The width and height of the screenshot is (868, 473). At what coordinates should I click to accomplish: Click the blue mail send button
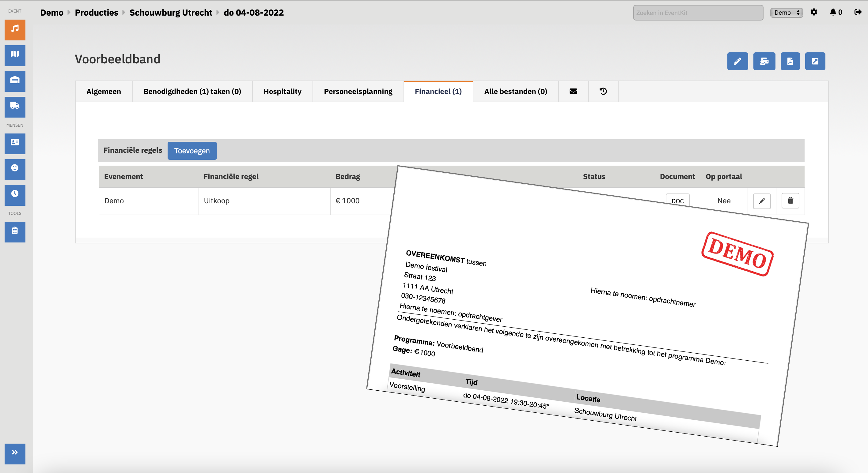pyautogui.click(x=764, y=61)
